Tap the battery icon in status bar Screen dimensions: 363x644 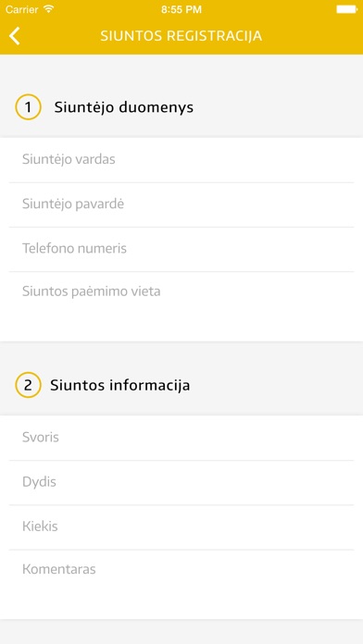click(x=346, y=9)
